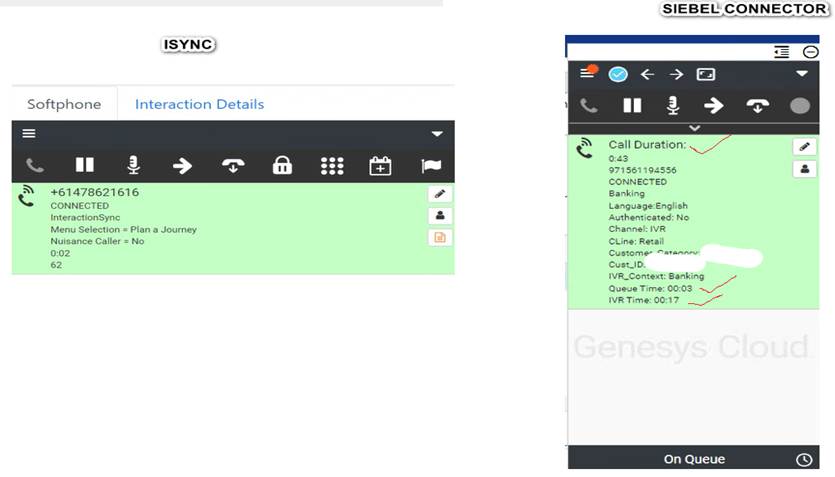Select phone number +61478621616
This screenshot has width=835, height=477.
94,192
